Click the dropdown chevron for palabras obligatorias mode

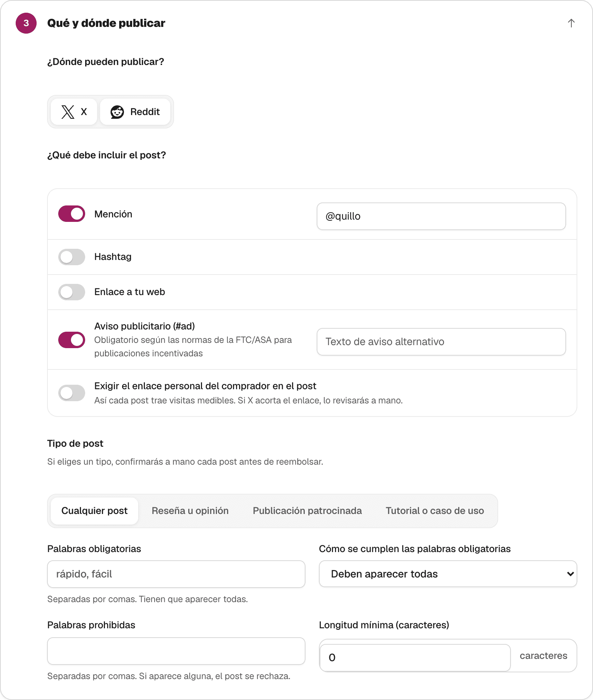(570, 574)
